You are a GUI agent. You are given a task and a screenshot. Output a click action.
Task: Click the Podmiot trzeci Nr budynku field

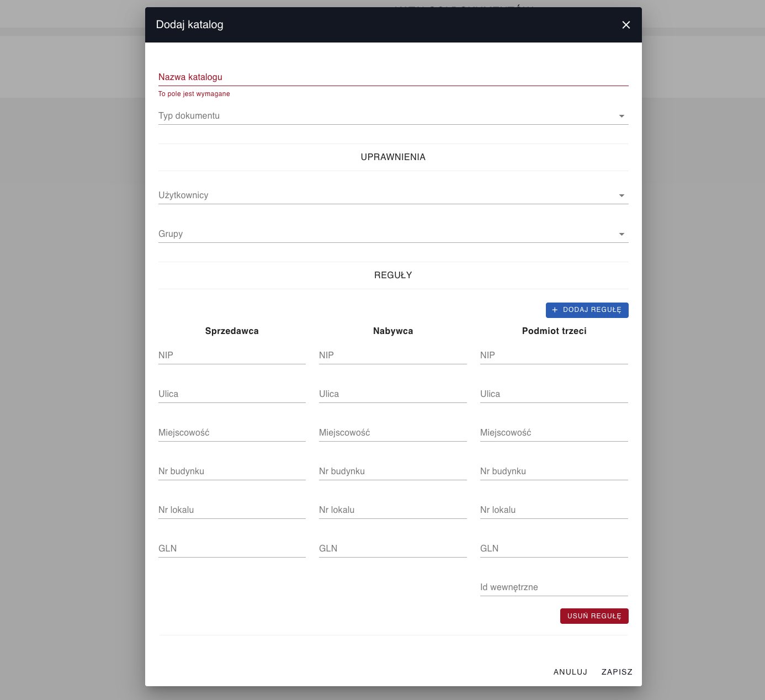pos(554,471)
